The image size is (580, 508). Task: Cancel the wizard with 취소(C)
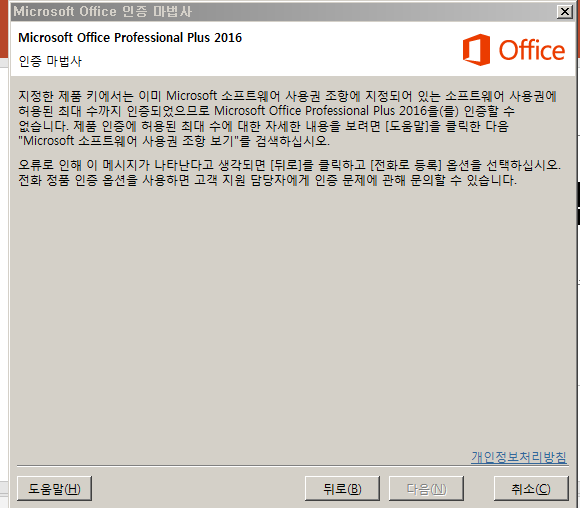(531, 488)
